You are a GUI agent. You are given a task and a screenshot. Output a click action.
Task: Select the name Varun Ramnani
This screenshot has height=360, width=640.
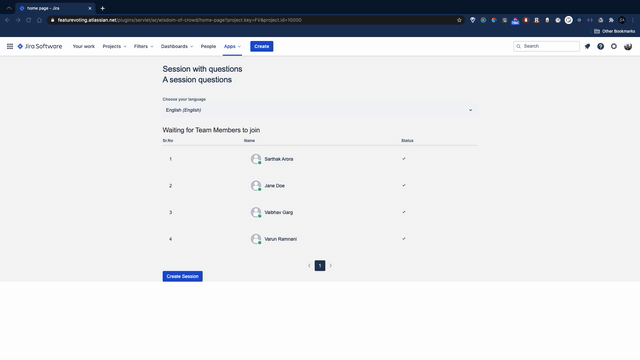(x=281, y=239)
